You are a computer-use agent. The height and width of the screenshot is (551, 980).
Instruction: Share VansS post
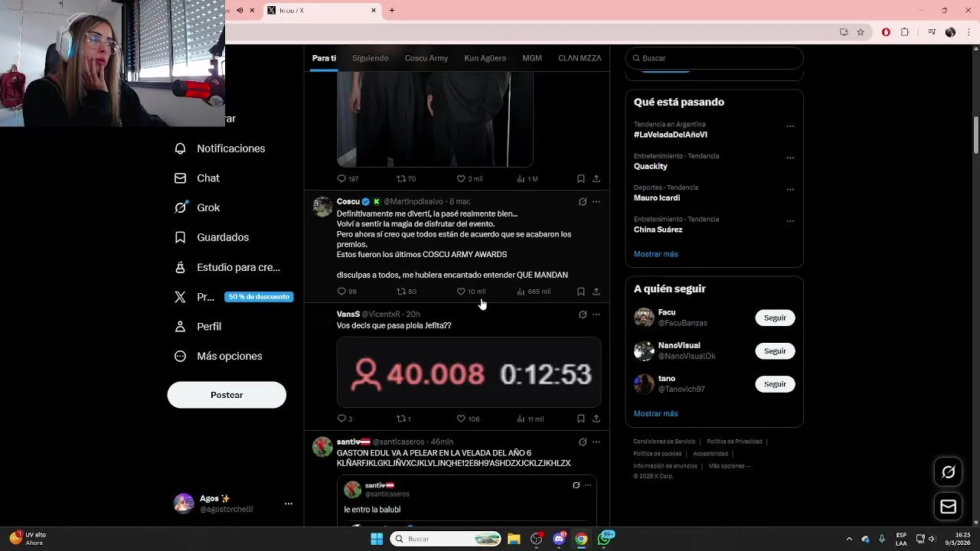point(596,419)
